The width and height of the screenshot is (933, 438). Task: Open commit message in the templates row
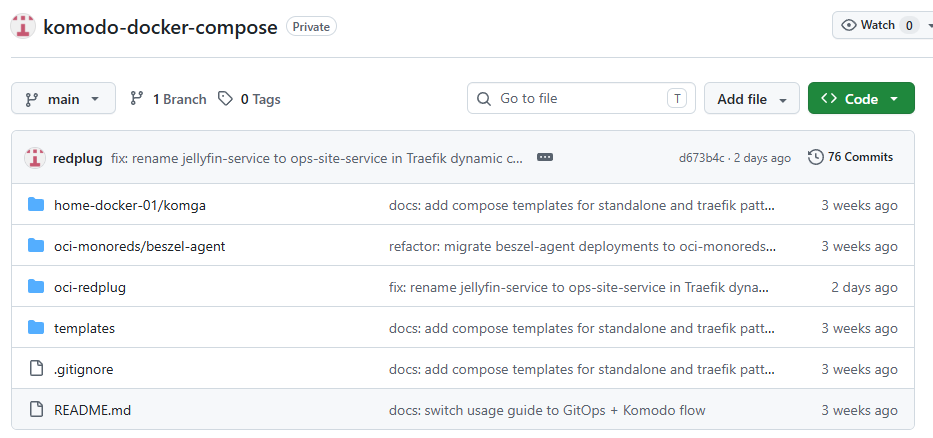tap(582, 328)
